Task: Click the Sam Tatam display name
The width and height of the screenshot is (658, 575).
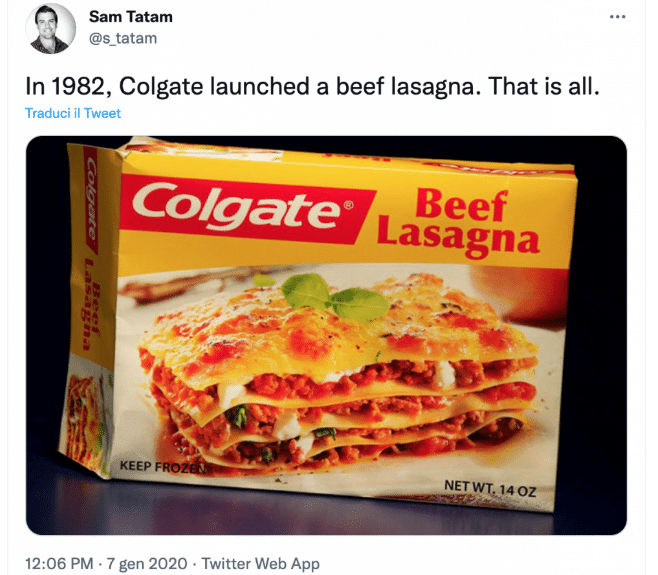Action: (131, 17)
